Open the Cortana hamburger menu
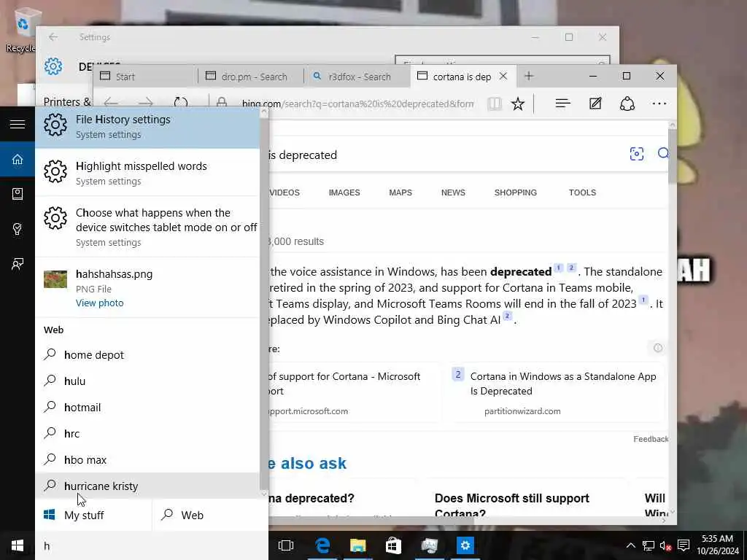This screenshot has width=747, height=560. [x=18, y=124]
